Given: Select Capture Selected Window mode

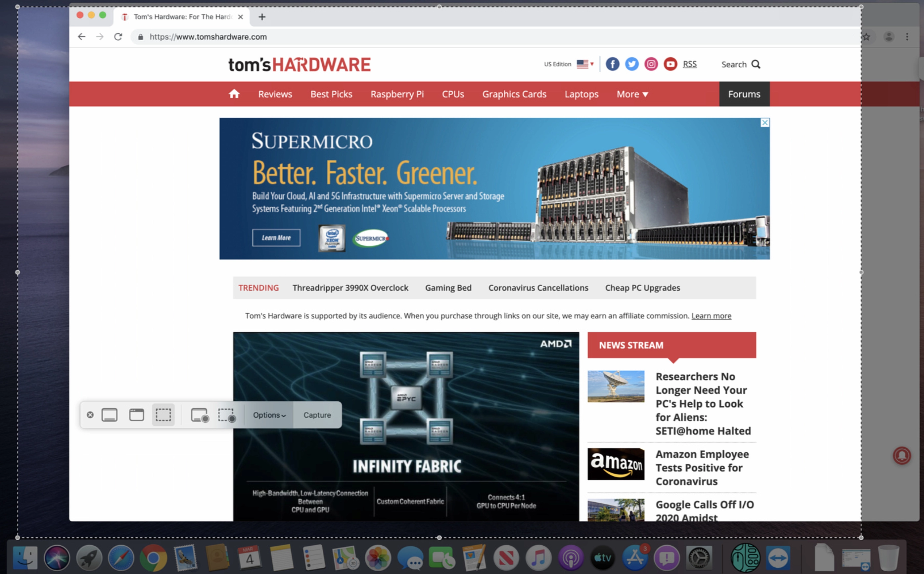Looking at the screenshot, I should [x=136, y=415].
